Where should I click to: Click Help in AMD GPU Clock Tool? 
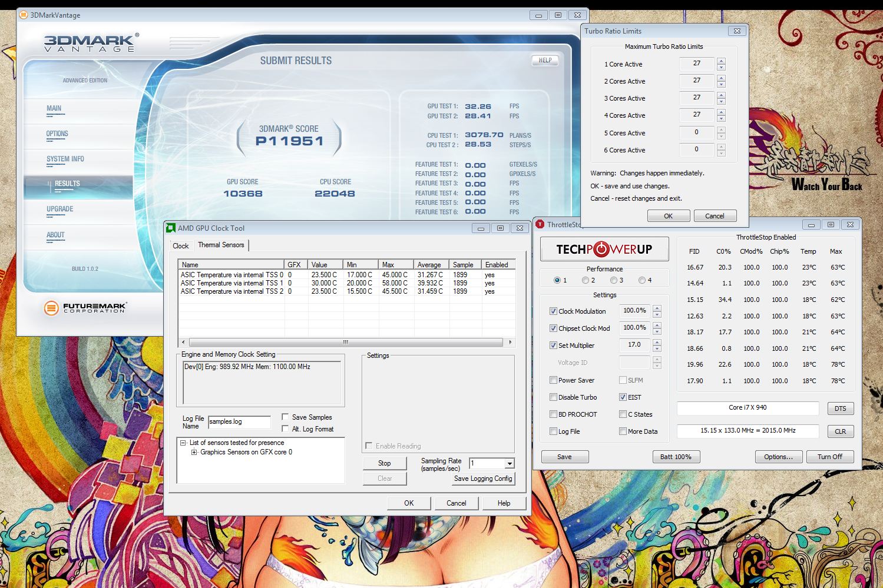[504, 503]
